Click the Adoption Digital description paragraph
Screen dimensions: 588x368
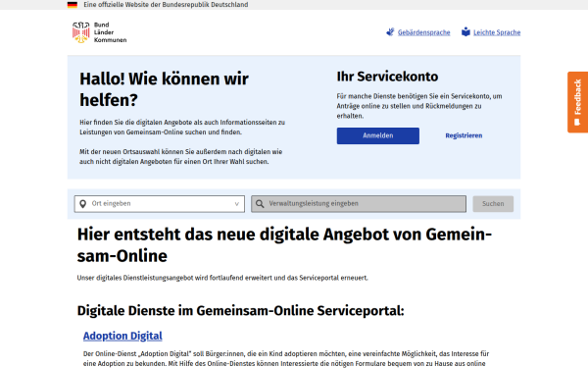tap(286, 358)
